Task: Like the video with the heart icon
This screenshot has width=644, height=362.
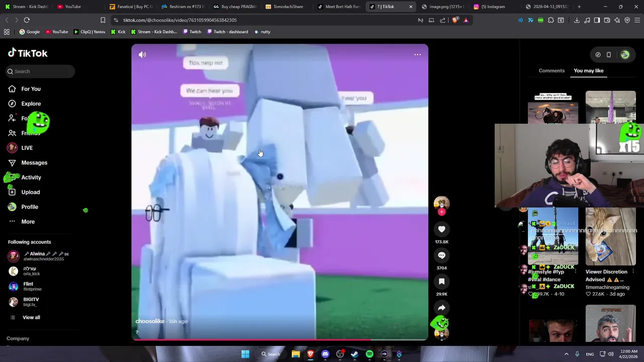Action: tap(442, 229)
